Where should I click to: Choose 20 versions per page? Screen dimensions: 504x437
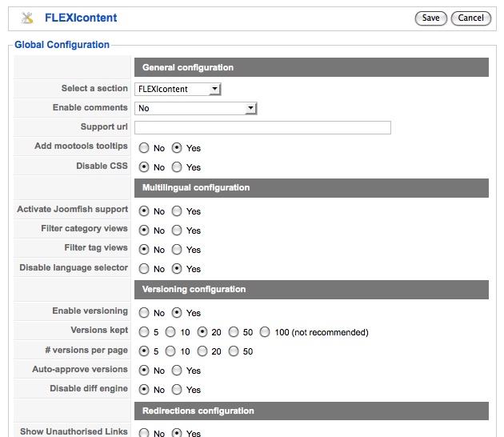(202, 351)
